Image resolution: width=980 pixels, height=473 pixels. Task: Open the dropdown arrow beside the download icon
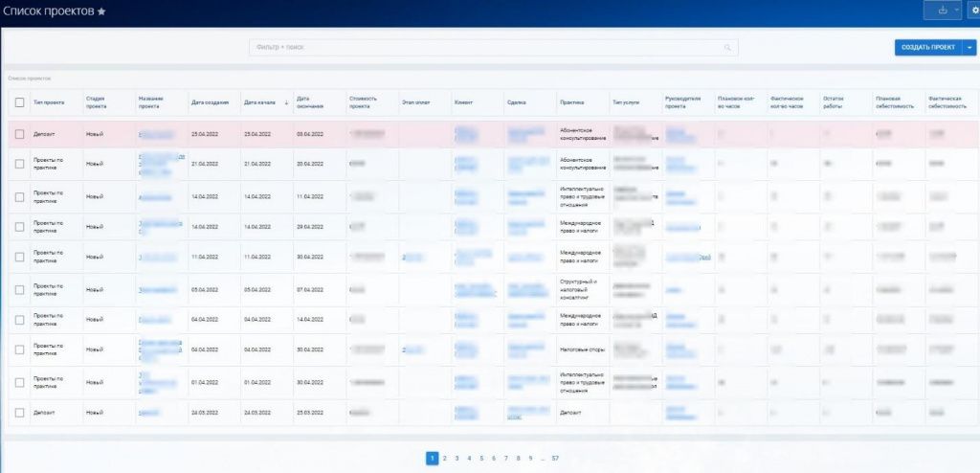(956, 11)
